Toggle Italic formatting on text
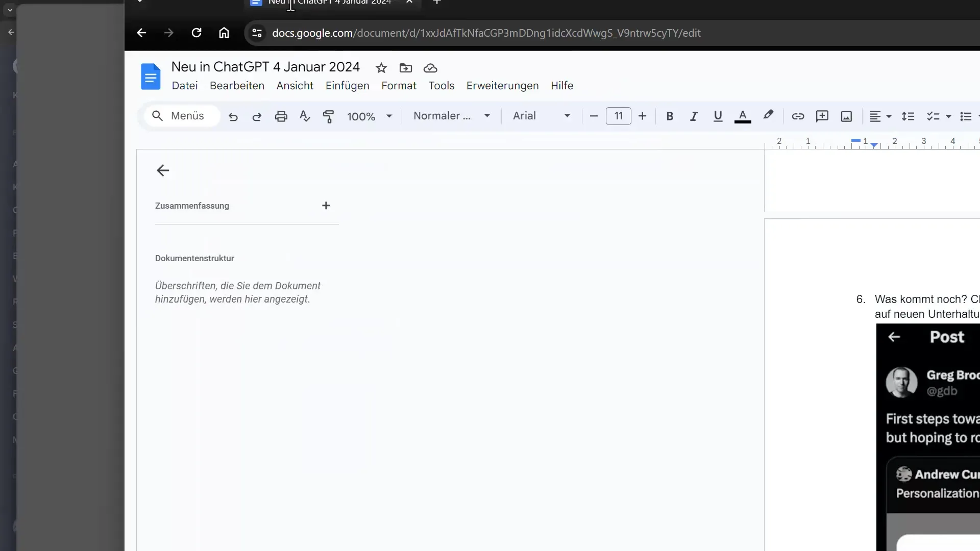980x551 pixels. [694, 116]
